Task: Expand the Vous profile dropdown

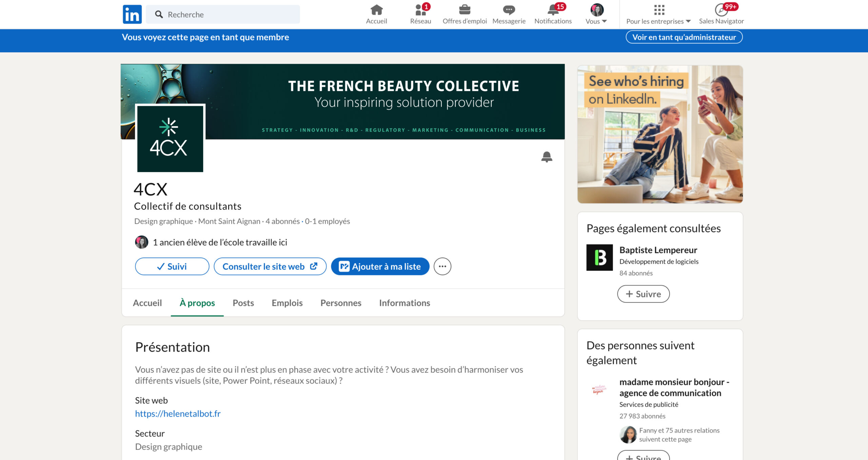Action: pyautogui.click(x=595, y=14)
